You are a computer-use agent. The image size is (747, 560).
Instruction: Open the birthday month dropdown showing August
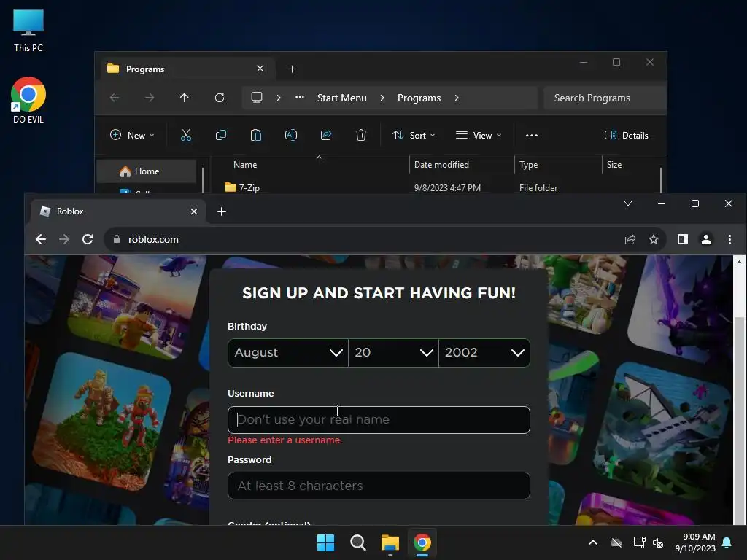tap(288, 352)
